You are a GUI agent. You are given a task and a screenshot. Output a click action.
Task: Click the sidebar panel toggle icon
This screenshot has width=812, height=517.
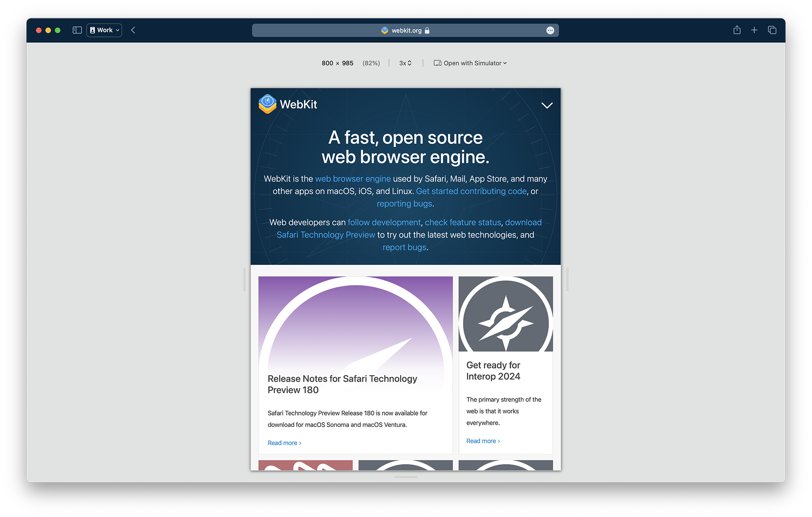(77, 30)
